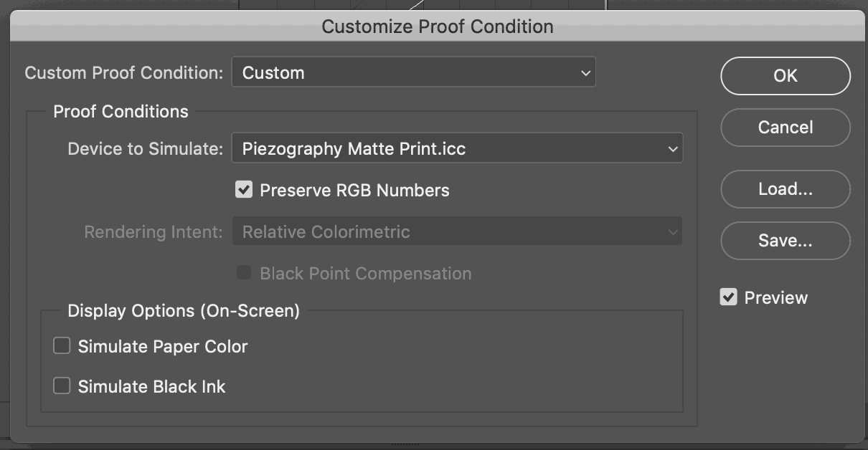Image resolution: width=868 pixels, height=450 pixels.
Task: Enable Simulate Paper Color checkbox
Action: click(62, 346)
